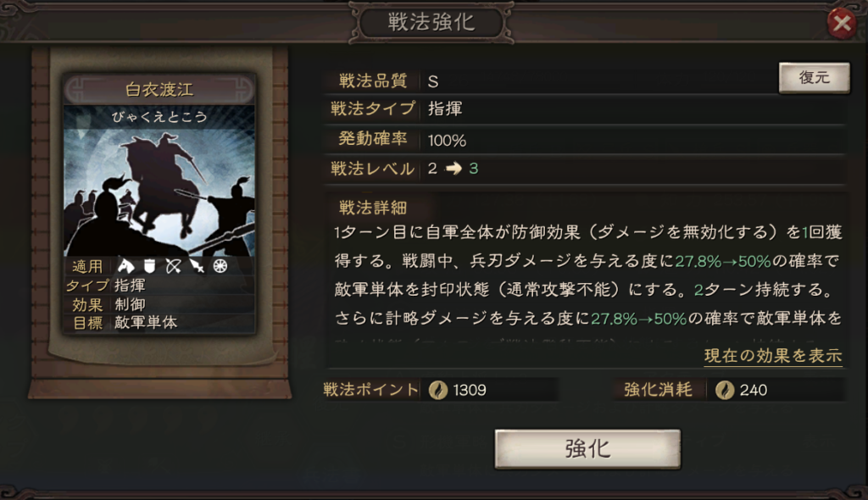This screenshot has width=868, height=500.
Task: Click the arrow between level 2 and 3
Action: coord(454,169)
